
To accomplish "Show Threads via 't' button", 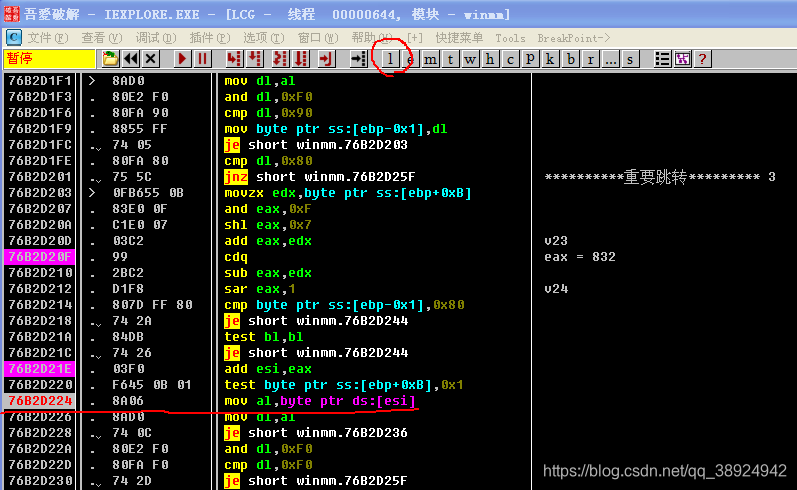I will point(450,59).
